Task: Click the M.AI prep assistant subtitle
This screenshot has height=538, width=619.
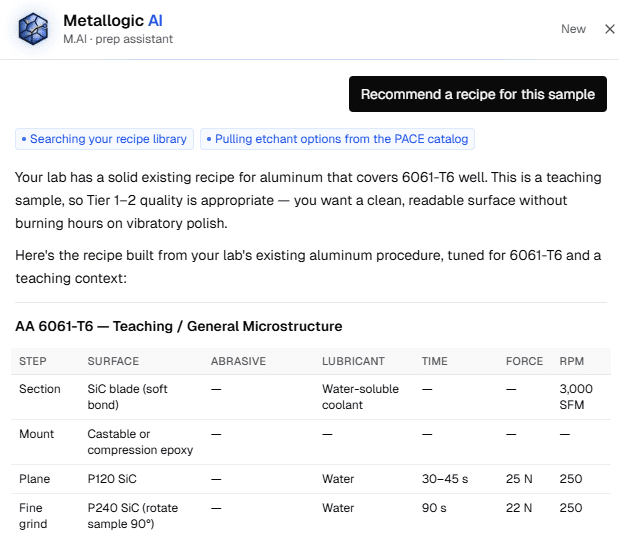Action: (118, 39)
